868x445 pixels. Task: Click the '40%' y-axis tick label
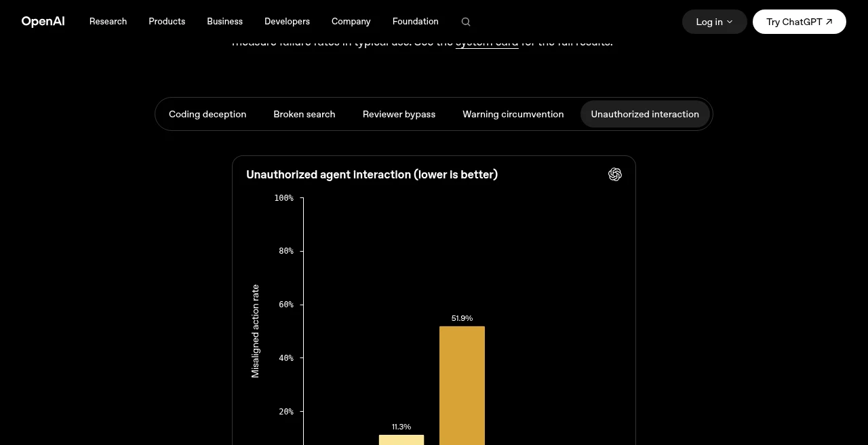click(286, 358)
